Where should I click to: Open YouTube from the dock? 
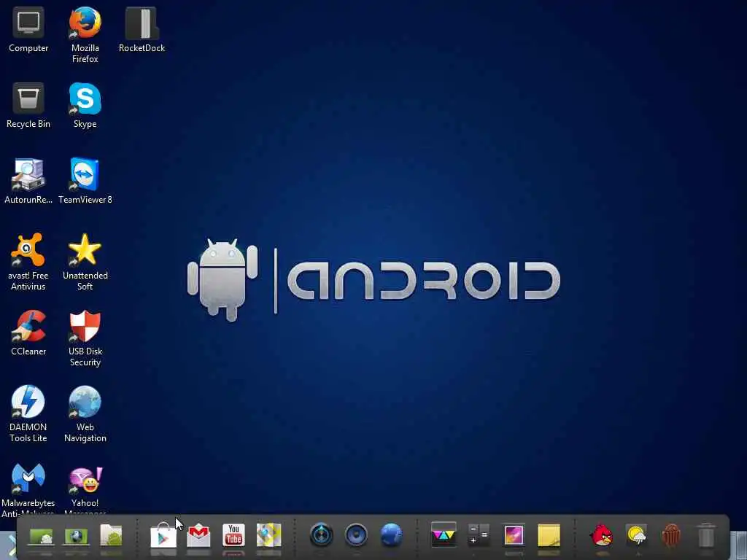point(233,535)
